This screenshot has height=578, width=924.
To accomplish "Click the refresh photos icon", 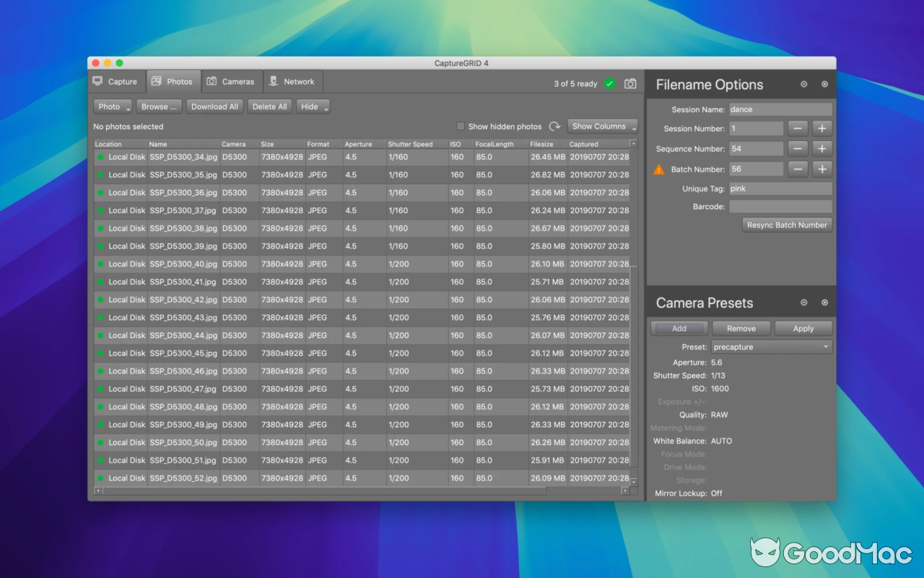I will (x=554, y=126).
